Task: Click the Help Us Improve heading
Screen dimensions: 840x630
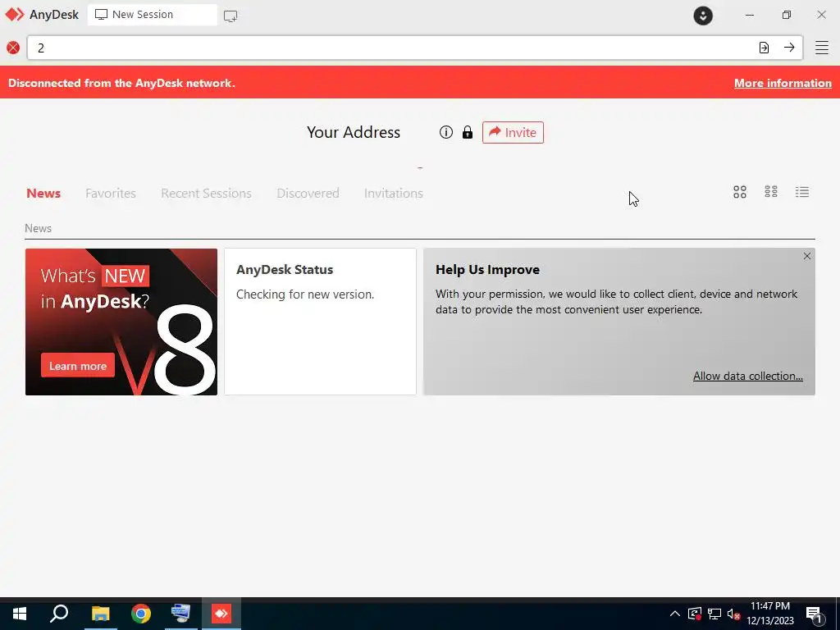Action: (x=487, y=269)
